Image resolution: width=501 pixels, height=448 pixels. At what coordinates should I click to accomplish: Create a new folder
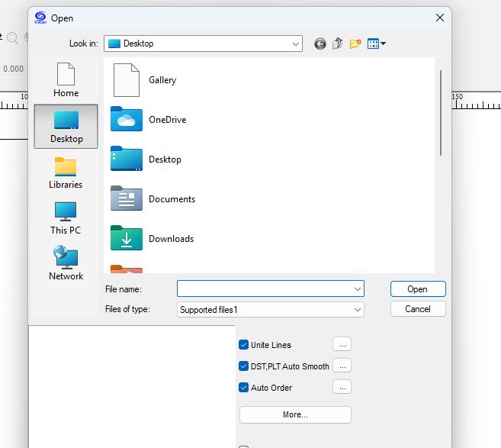(355, 44)
